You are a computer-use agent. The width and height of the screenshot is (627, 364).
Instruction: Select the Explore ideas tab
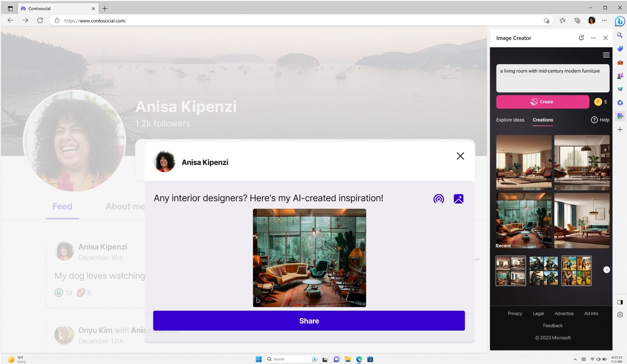pyautogui.click(x=510, y=119)
